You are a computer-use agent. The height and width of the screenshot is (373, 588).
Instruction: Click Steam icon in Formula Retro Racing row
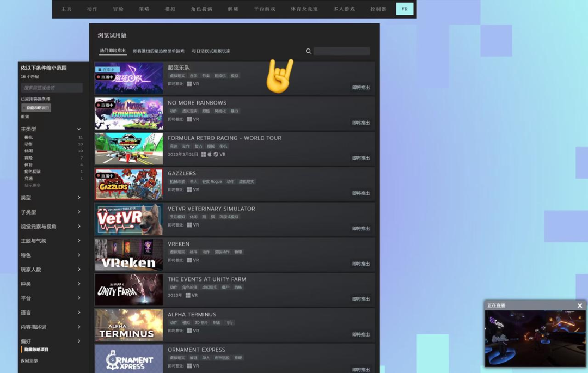tap(216, 155)
